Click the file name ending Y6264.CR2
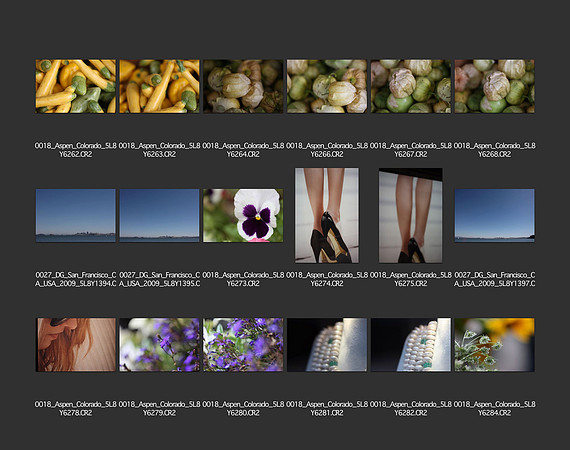The width and height of the screenshot is (570, 450). 243,150
